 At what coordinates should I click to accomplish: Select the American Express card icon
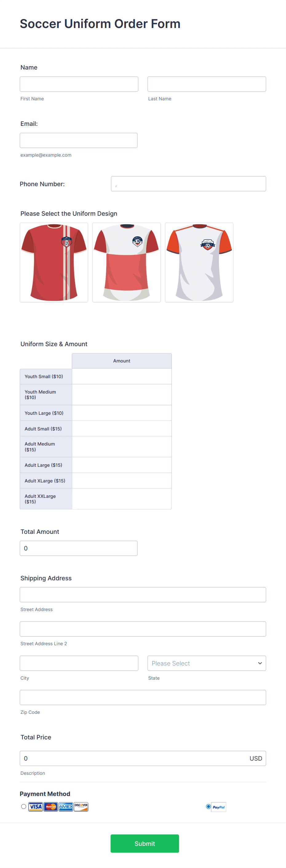click(x=66, y=807)
